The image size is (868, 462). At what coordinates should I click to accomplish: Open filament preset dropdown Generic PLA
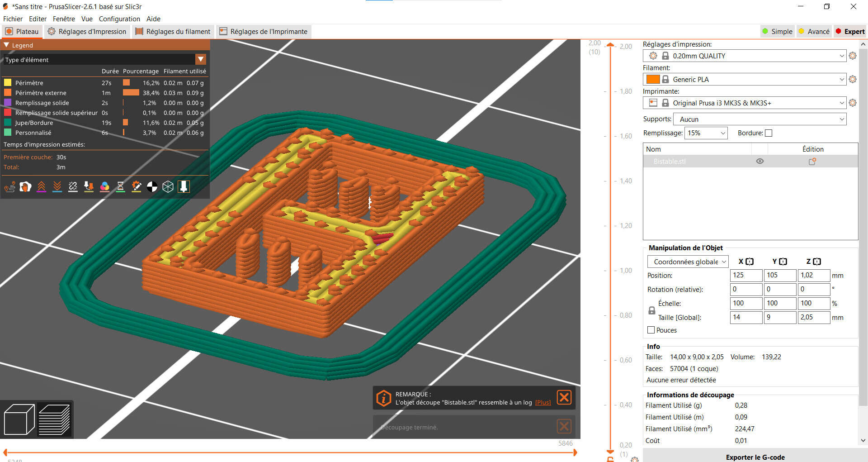pyautogui.click(x=745, y=79)
